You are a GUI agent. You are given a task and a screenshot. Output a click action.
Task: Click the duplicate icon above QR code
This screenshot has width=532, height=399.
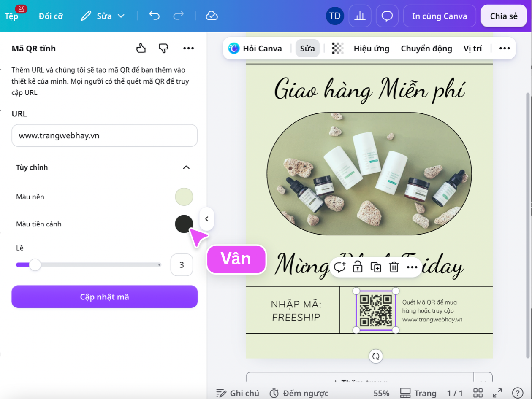point(376,267)
